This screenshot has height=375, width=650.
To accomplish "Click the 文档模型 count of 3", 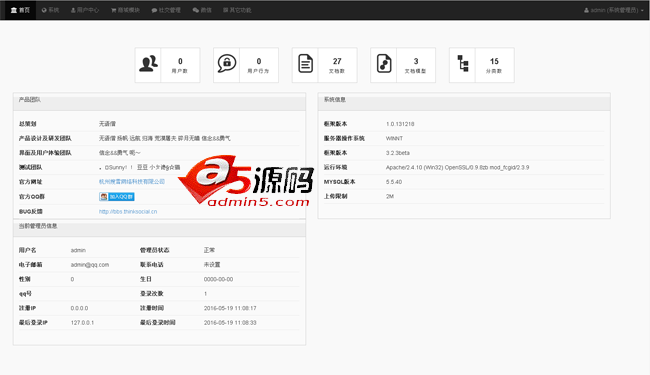I will 416,61.
